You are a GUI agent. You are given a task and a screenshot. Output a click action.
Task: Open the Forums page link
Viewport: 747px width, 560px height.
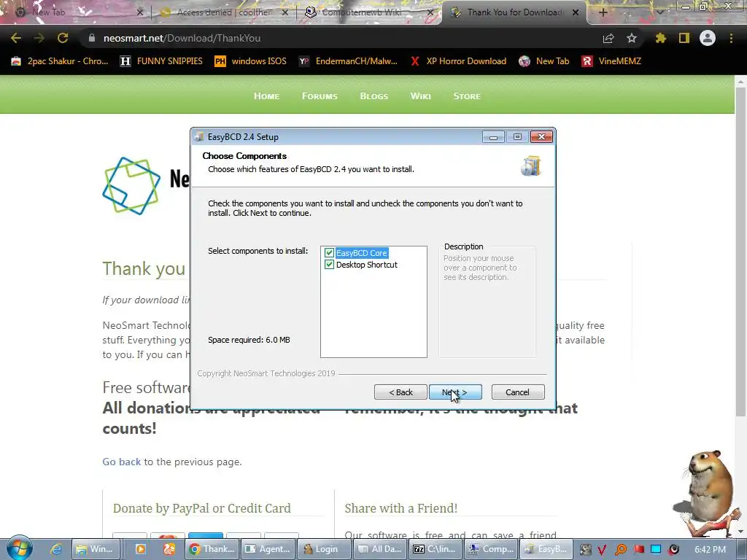click(320, 96)
